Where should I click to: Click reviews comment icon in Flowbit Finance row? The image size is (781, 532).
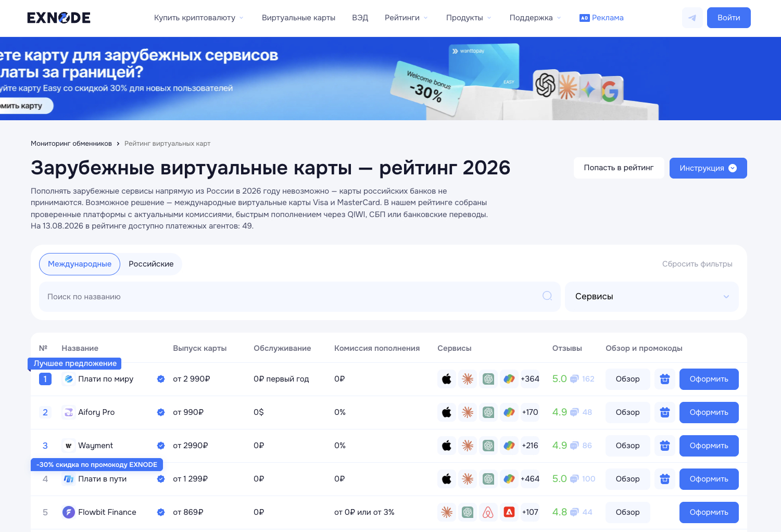tap(574, 512)
